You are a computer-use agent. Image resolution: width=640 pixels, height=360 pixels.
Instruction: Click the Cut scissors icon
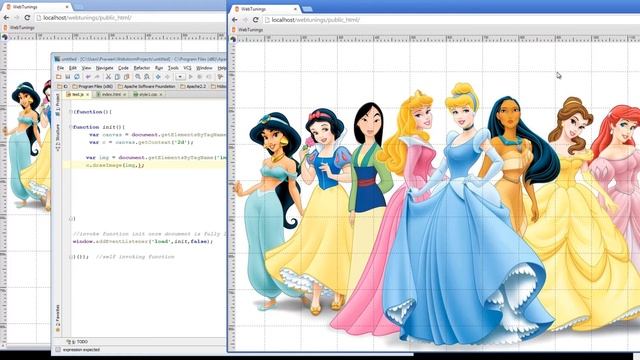tap(108, 77)
